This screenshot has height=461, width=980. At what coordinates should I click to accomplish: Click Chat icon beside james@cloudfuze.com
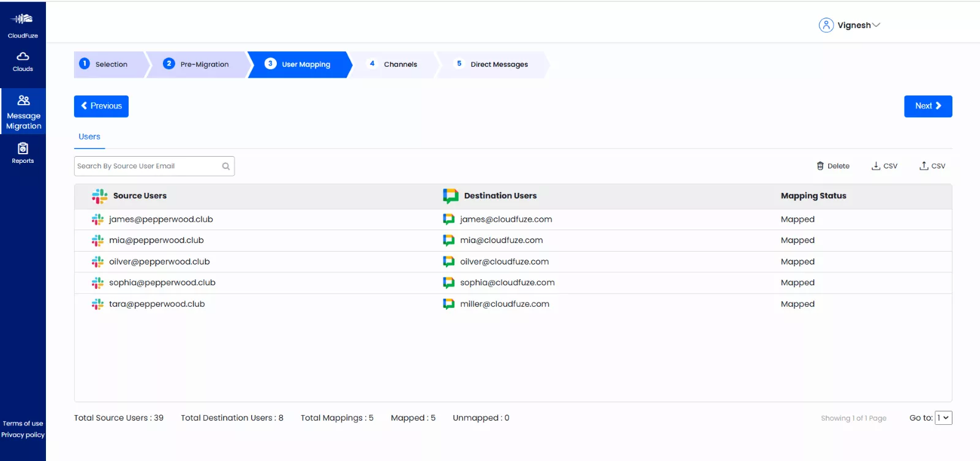tap(449, 219)
